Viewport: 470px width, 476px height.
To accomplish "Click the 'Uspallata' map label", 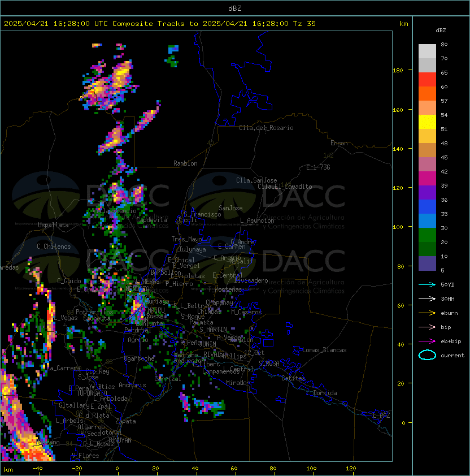I will click(x=53, y=225).
